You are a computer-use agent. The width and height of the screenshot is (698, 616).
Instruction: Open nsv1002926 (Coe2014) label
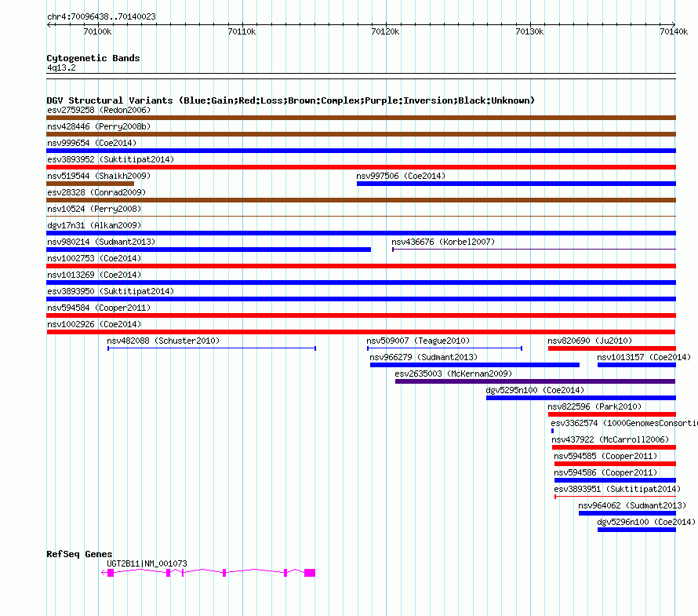pyautogui.click(x=94, y=324)
